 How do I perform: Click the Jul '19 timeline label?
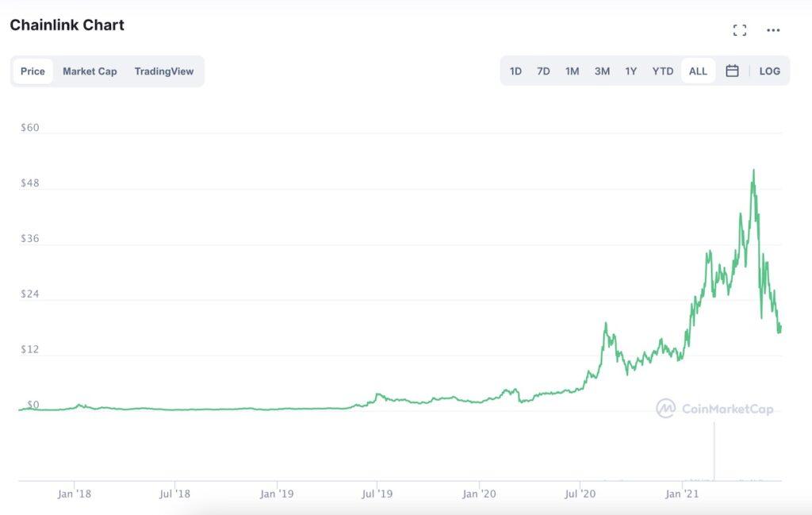coord(377,494)
